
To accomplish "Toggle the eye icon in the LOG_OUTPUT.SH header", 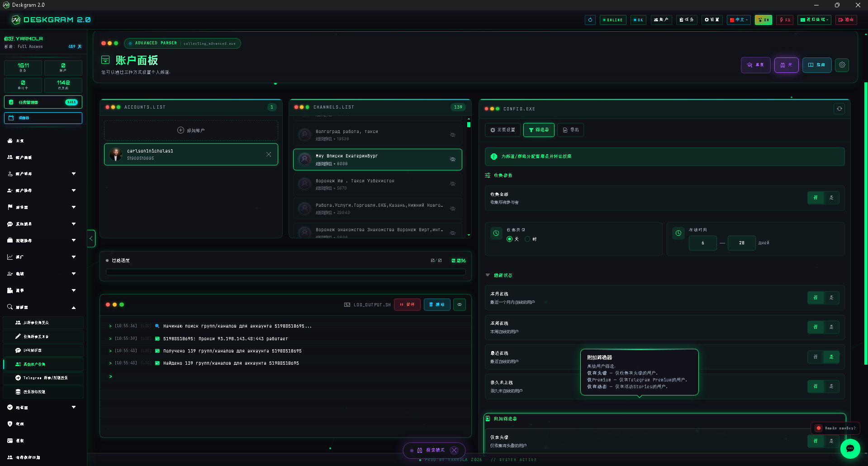I will [x=460, y=304].
